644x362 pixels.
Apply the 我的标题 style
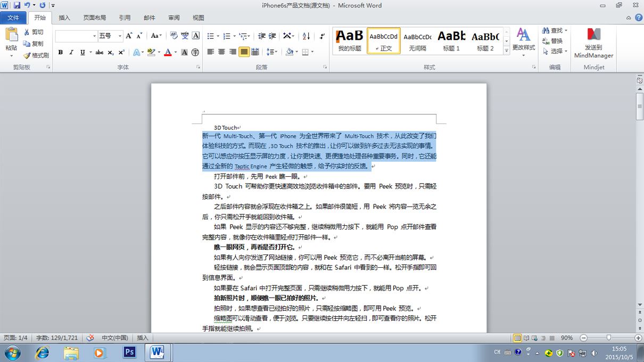[350, 40]
